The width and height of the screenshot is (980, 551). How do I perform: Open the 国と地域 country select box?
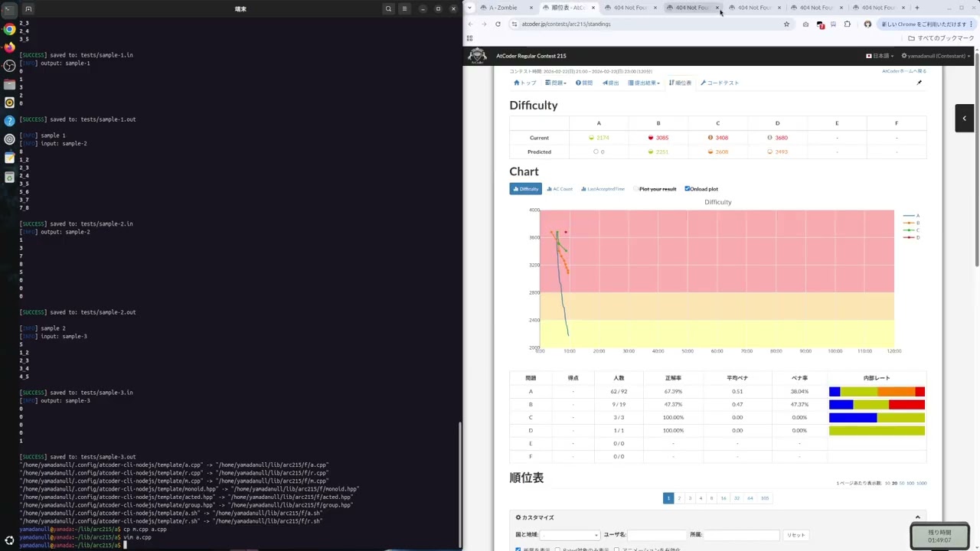click(570, 535)
